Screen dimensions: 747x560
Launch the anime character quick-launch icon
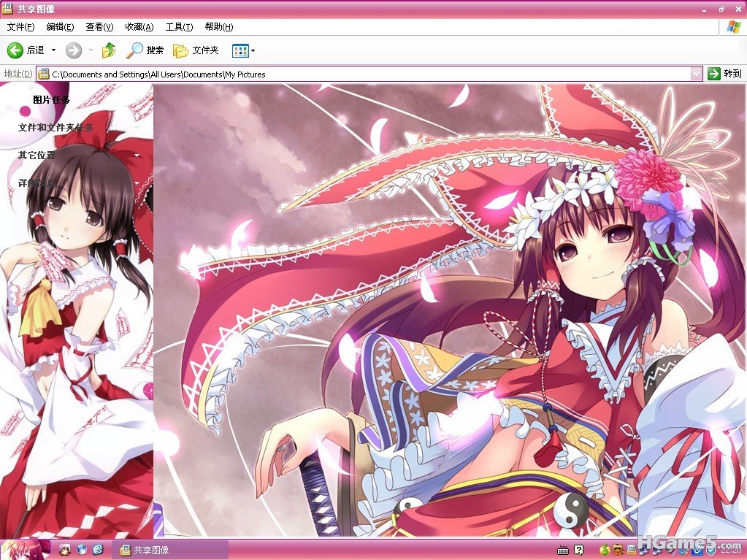[x=65, y=550]
